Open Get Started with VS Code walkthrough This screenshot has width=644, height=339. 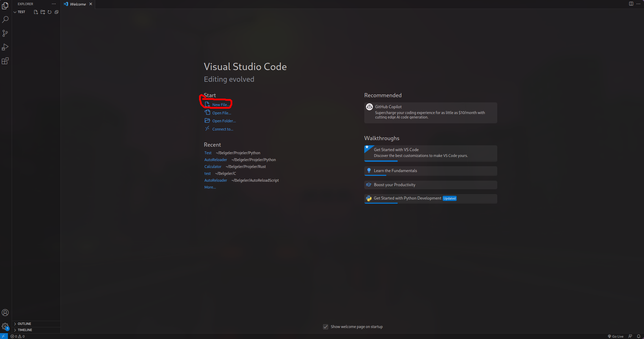pos(431,153)
